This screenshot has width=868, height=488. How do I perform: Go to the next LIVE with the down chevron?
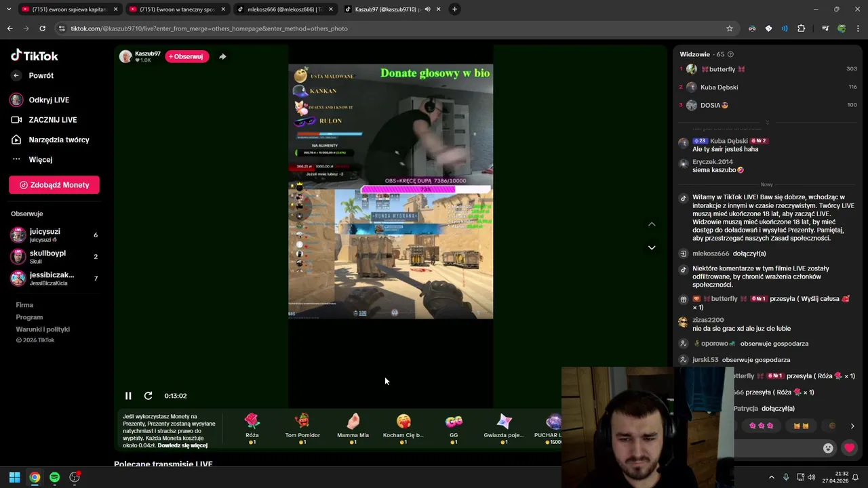(x=652, y=247)
